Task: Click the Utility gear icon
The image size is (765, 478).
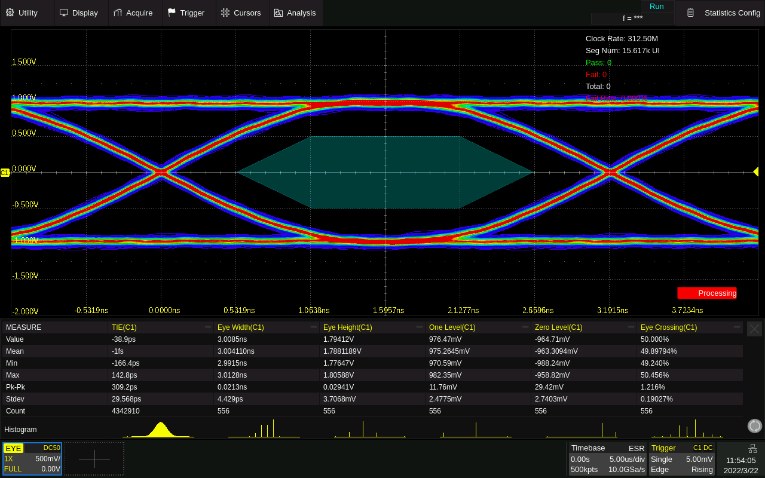Action: click(x=10, y=13)
